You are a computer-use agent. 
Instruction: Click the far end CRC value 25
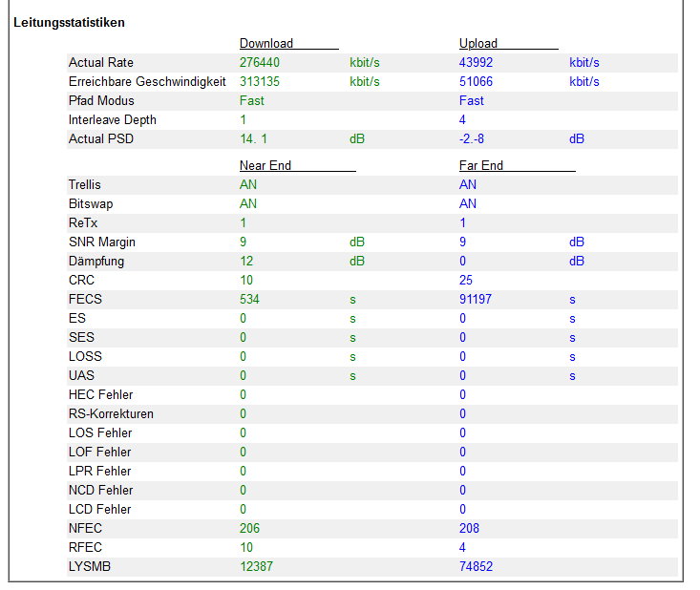click(466, 281)
